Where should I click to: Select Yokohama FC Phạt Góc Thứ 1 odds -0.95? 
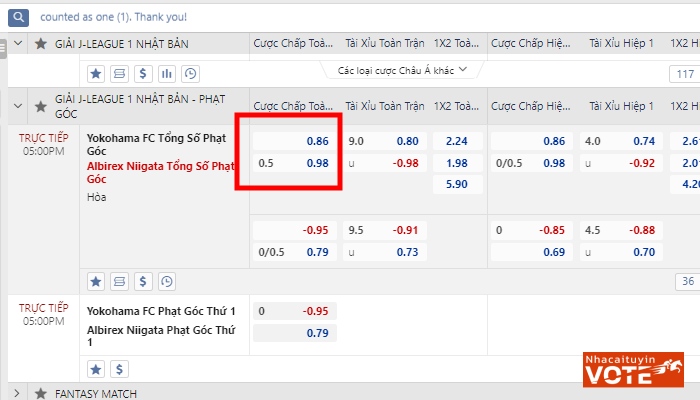[295, 311]
